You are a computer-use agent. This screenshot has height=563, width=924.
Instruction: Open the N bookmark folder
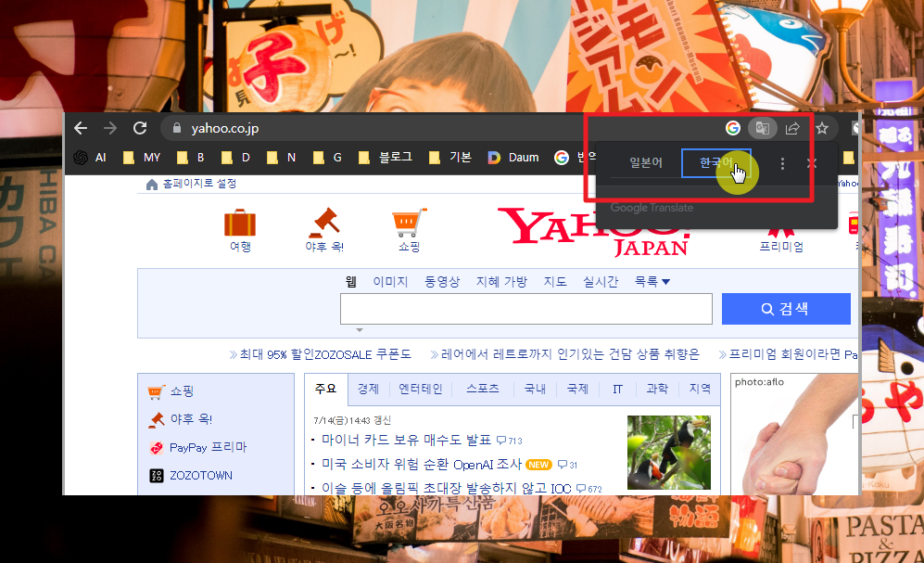[281, 158]
